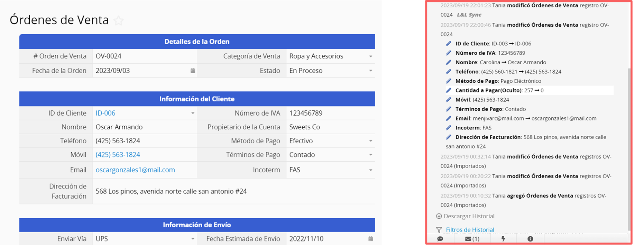The width and height of the screenshot is (644, 245).
Task: Click pencil icon next to Incoterm history entry
Action: (x=448, y=128)
